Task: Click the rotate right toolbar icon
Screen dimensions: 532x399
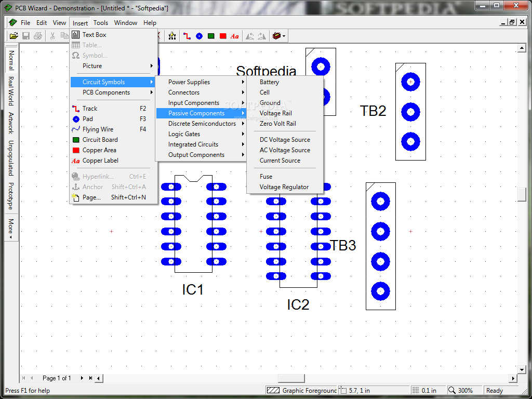Action: click(x=262, y=36)
